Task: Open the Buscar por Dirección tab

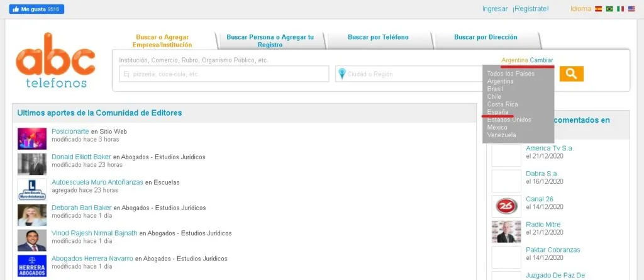Action: [x=486, y=37]
